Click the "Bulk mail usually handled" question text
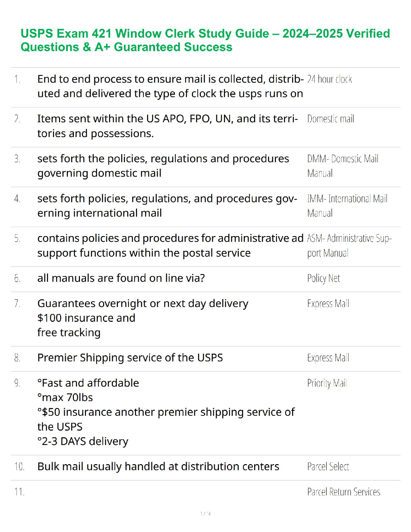The height and width of the screenshot is (532, 411). coord(158,467)
